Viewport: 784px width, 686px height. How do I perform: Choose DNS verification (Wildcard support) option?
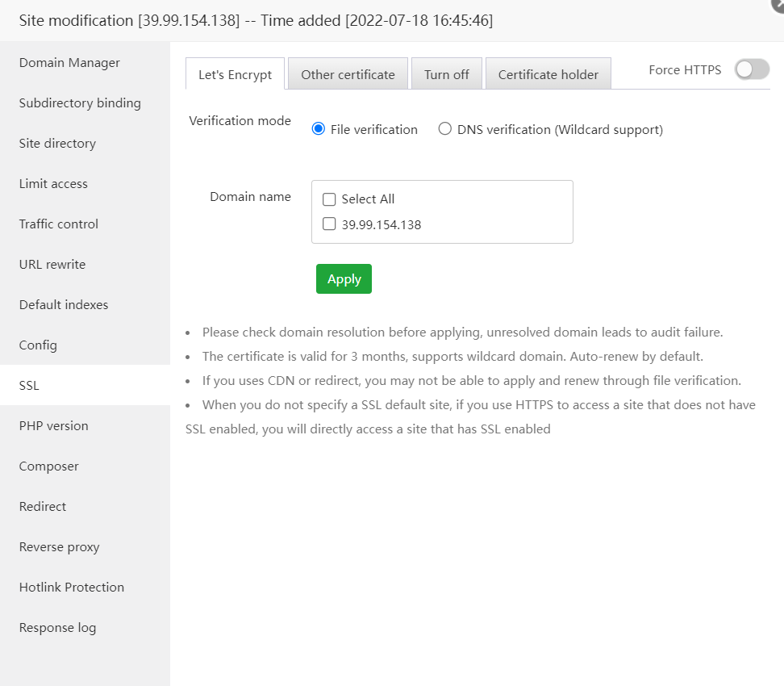[x=445, y=129]
